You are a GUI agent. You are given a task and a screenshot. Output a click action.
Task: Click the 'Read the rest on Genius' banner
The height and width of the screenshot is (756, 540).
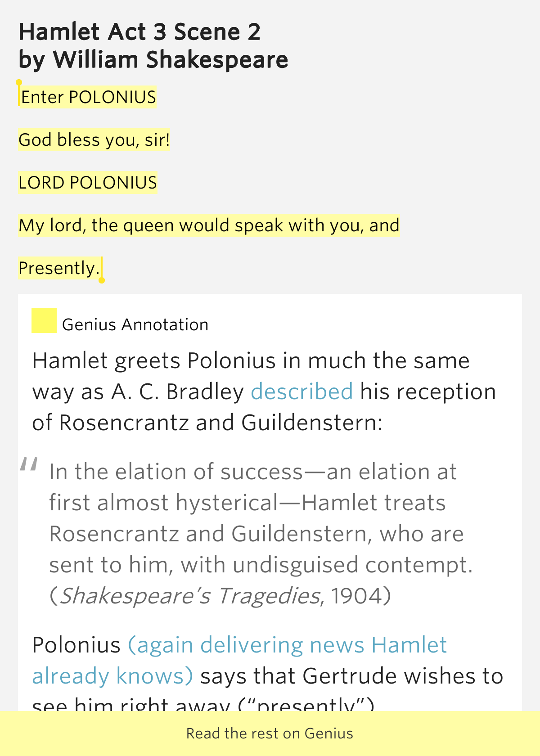[x=270, y=733]
